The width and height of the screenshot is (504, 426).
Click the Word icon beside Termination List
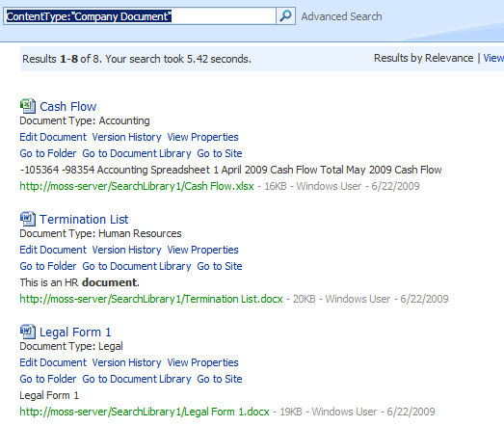pyautogui.click(x=28, y=219)
